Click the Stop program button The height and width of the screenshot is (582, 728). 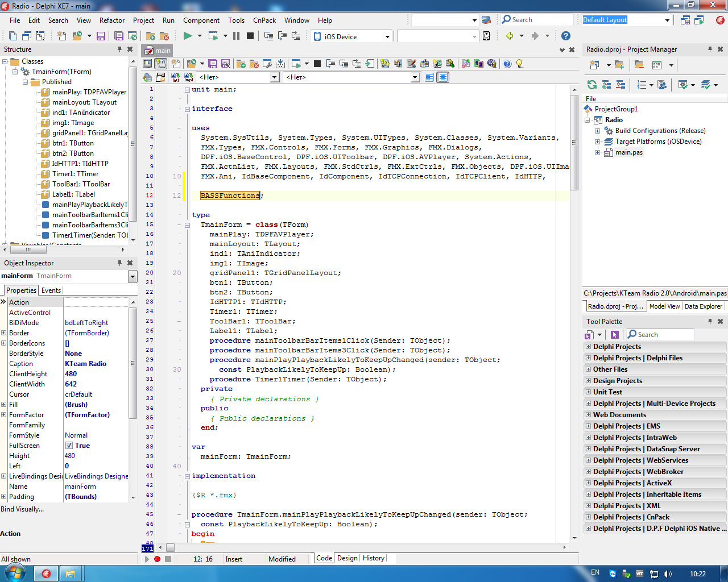click(x=250, y=36)
